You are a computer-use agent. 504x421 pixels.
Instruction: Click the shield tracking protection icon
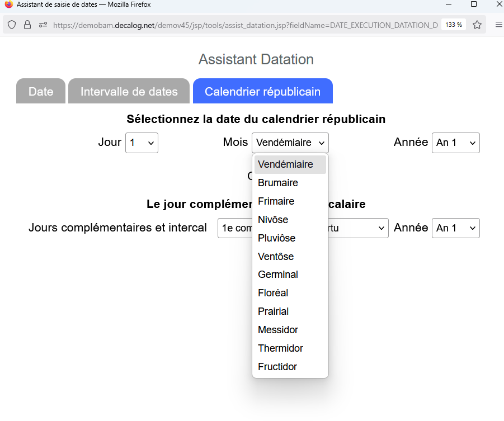click(12, 25)
